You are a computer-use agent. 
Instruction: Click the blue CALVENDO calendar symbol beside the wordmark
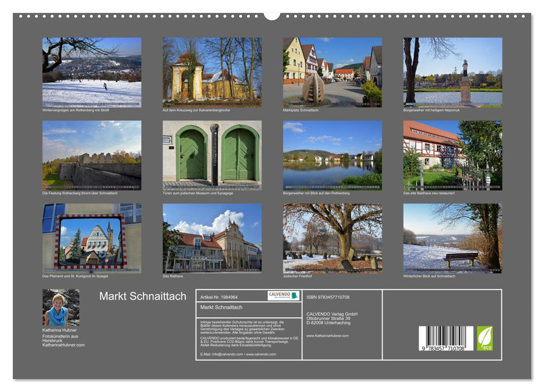pos(294,295)
